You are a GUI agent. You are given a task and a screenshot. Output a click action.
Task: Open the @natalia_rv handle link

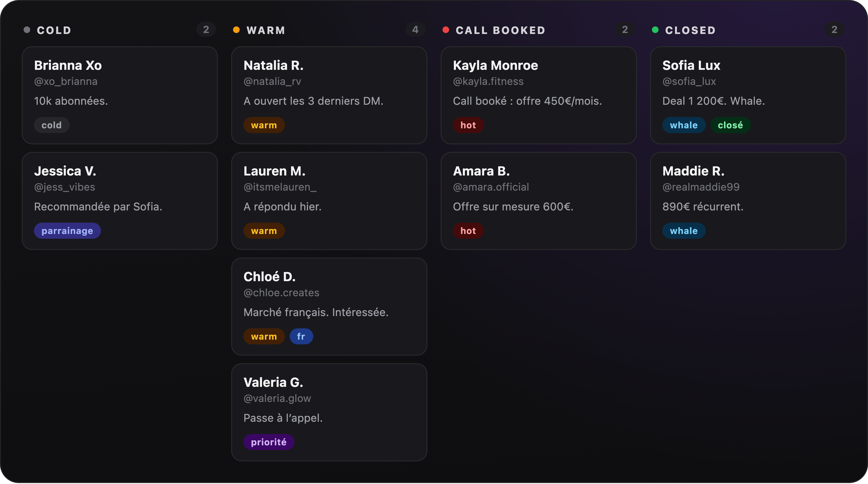[x=272, y=82]
